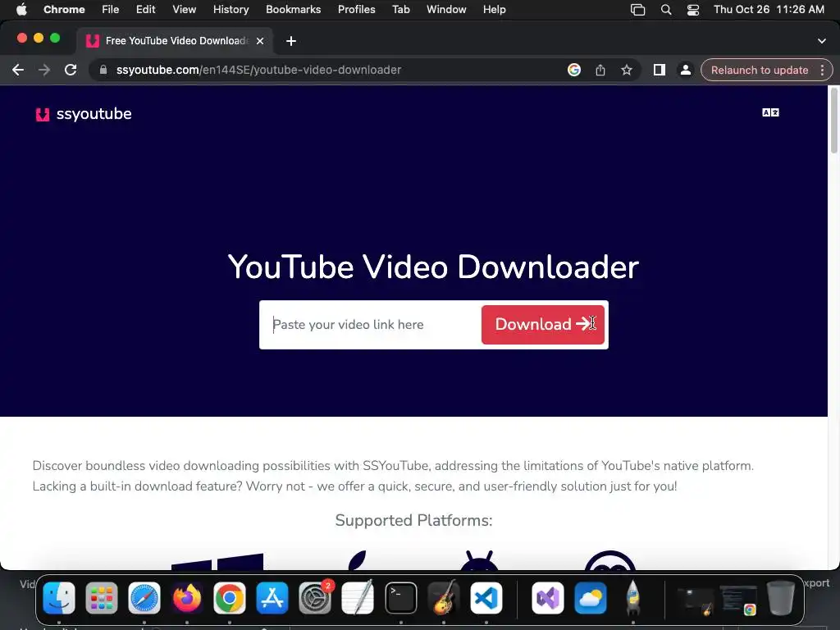The image size is (840, 630).
Task: Open Terminal from the dock
Action: tap(400, 598)
